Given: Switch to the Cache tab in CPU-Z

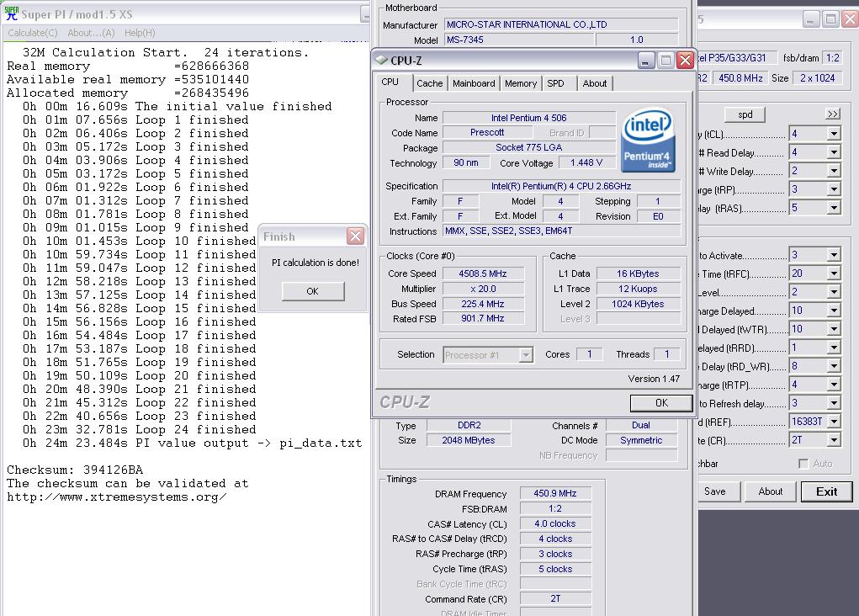Looking at the screenshot, I should [x=429, y=83].
